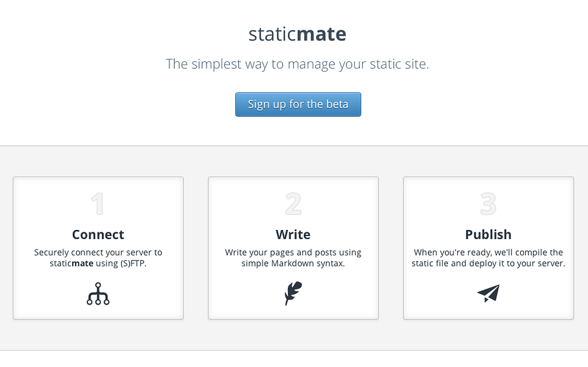The image size is (588, 367).
Task: Select the Write heading
Action: [293, 234]
